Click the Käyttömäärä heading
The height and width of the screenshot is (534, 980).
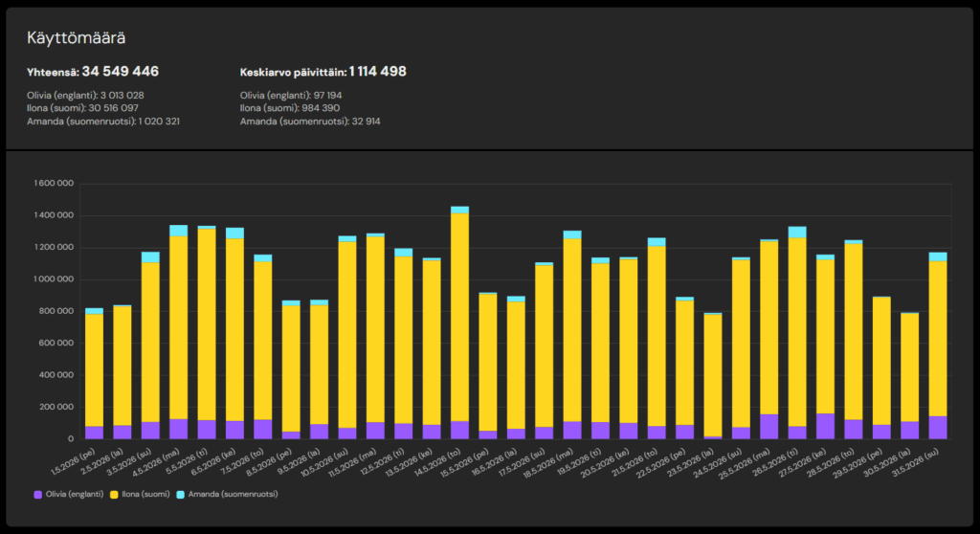pos(77,38)
